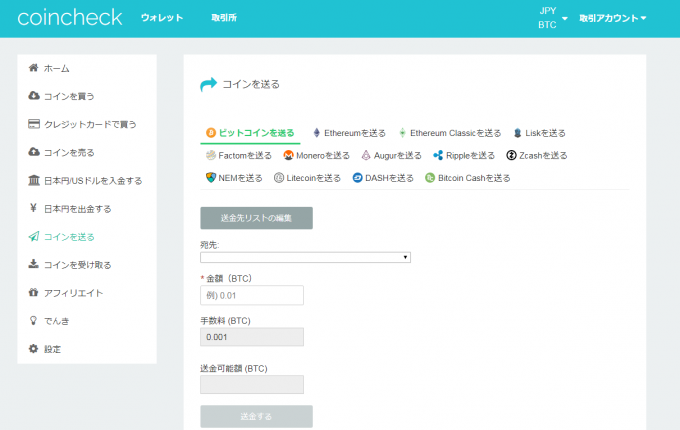Click the NEM shield icon

pos(211,178)
